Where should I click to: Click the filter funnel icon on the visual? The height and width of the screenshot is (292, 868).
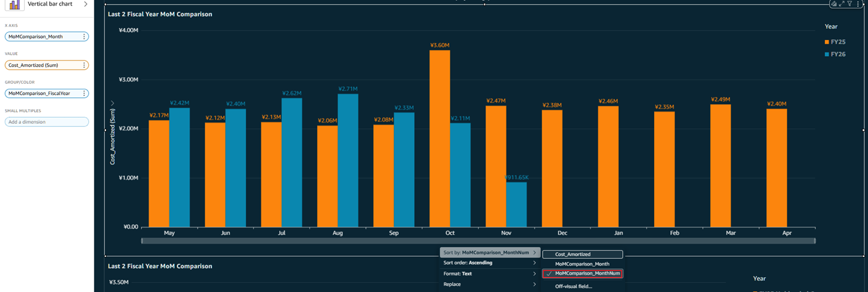coord(850,4)
